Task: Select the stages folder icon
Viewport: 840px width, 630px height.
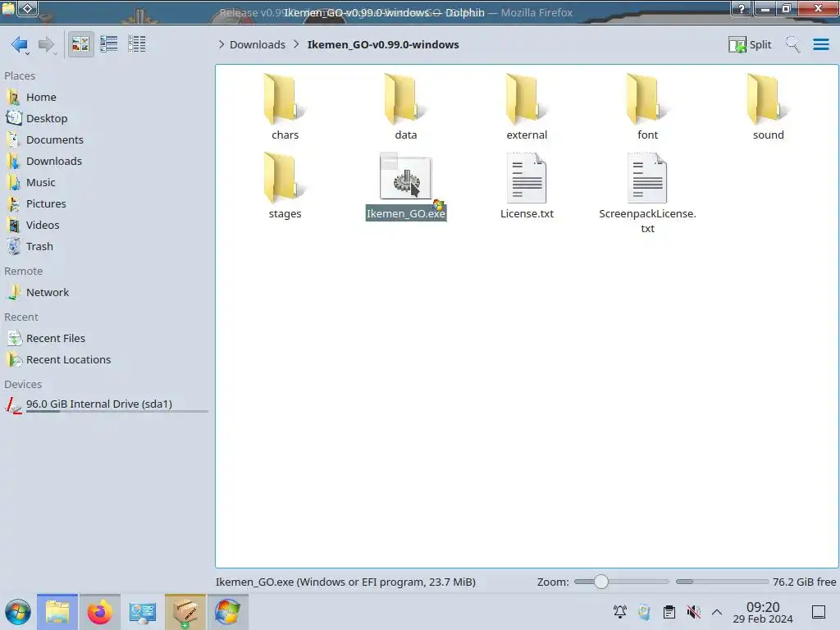Action: pyautogui.click(x=285, y=178)
